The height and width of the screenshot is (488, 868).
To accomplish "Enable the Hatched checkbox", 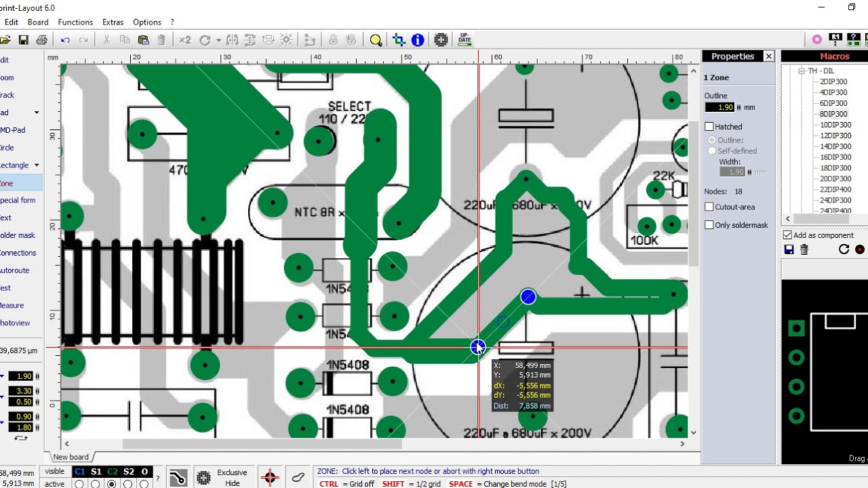I will 709,127.
